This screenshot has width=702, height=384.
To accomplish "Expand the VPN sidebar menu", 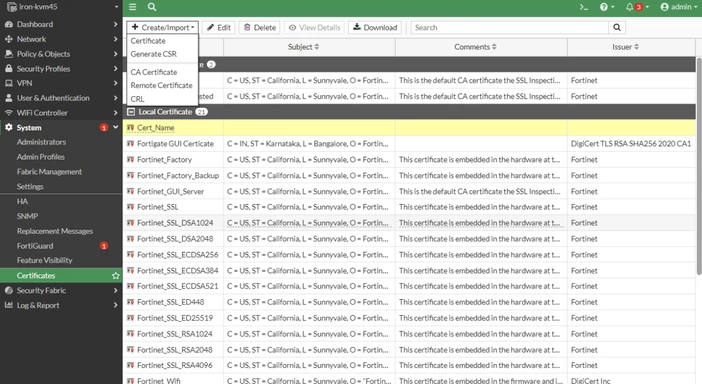I will click(61, 83).
